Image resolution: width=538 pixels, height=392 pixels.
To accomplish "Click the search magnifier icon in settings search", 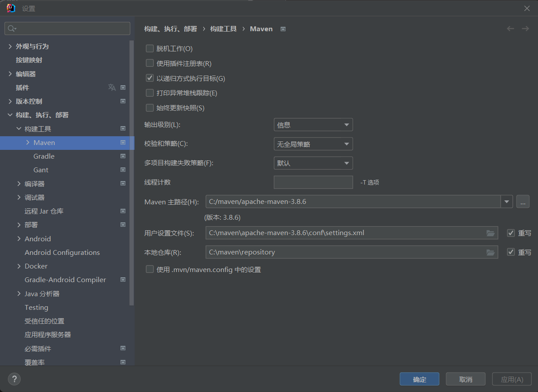I will pyautogui.click(x=11, y=29).
